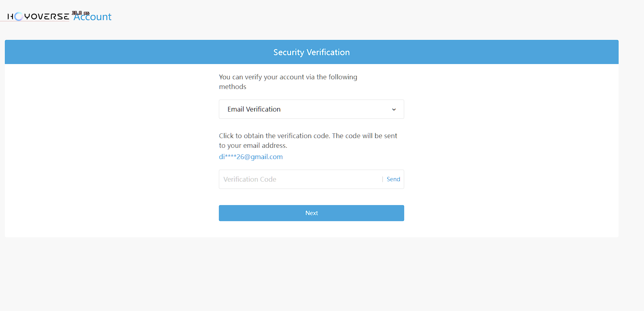This screenshot has height=311, width=644.
Task: Click the HoYoverse glowing circle logo icon
Action: pyautogui.click(x=19, y=17)
